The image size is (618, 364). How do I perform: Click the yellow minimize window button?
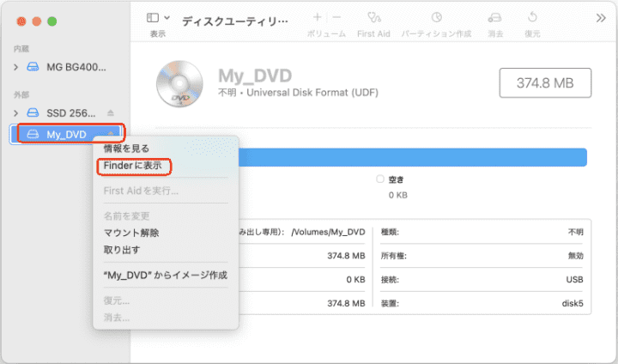[x=37, y=21]
